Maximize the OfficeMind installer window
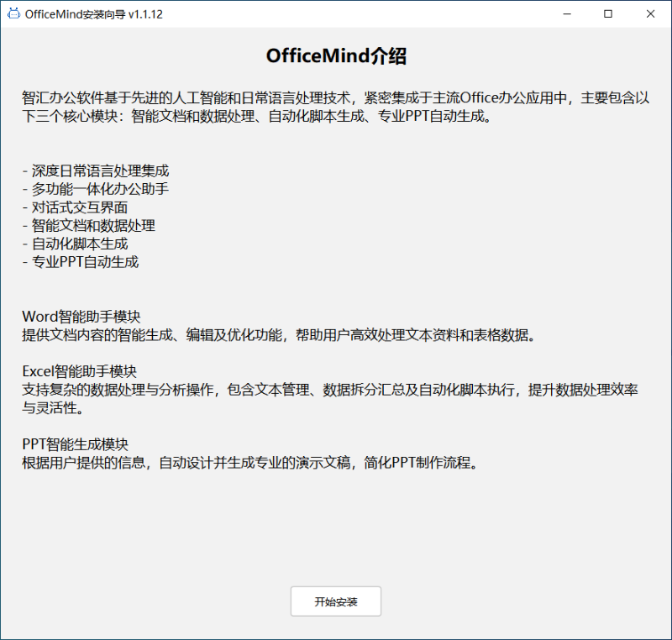 coord(607,14)
